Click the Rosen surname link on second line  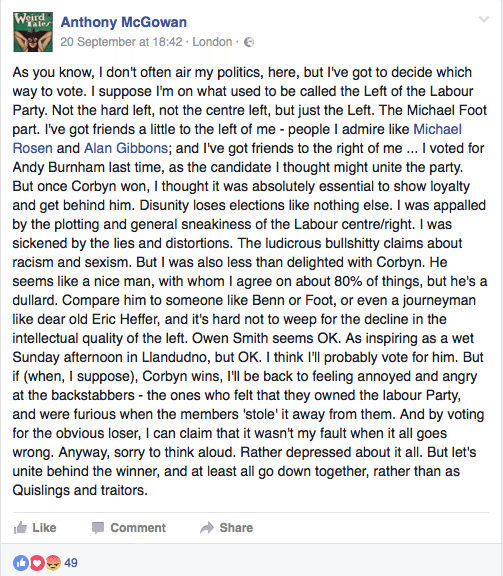point(33,148)
